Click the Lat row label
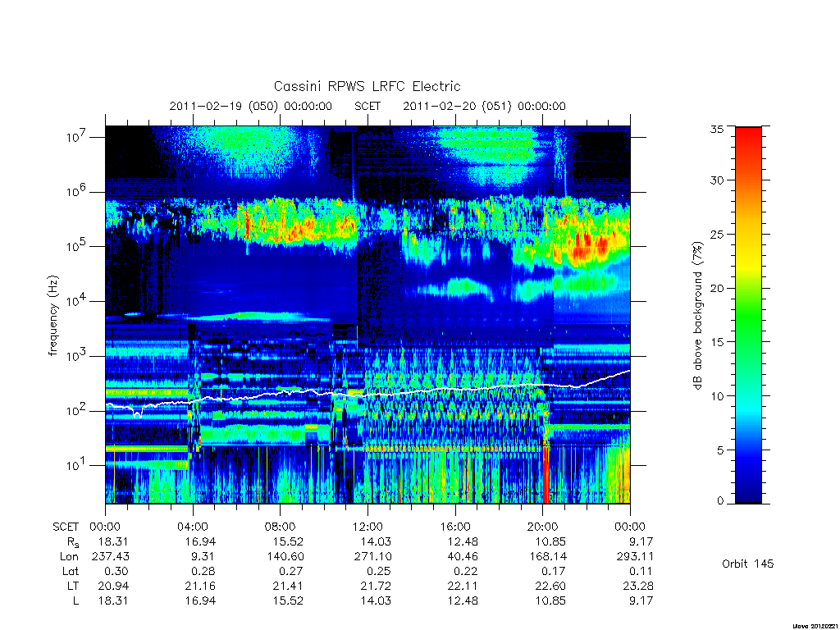 71,571
